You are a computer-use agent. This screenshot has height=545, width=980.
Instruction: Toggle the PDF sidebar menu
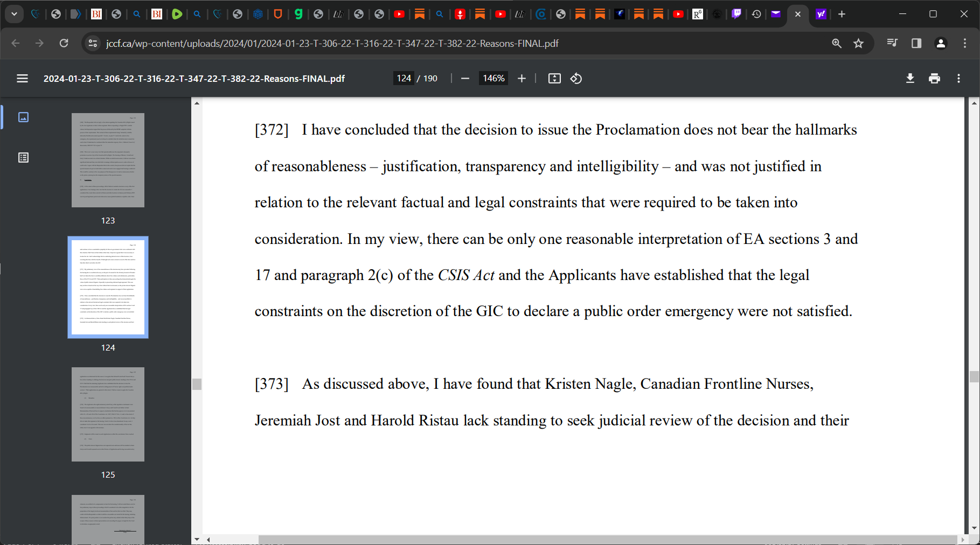[22, 79]
